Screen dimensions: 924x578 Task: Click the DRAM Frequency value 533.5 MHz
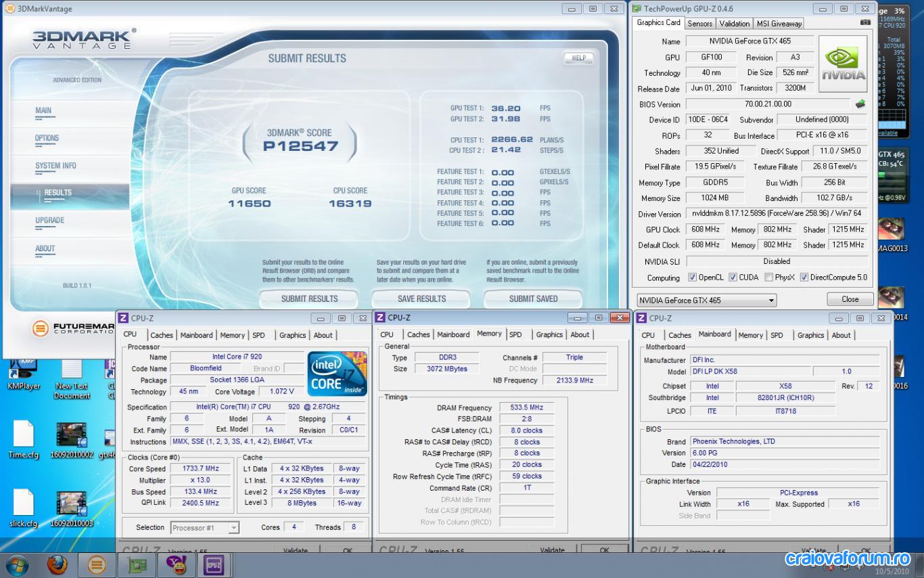[x=527, y=407]
